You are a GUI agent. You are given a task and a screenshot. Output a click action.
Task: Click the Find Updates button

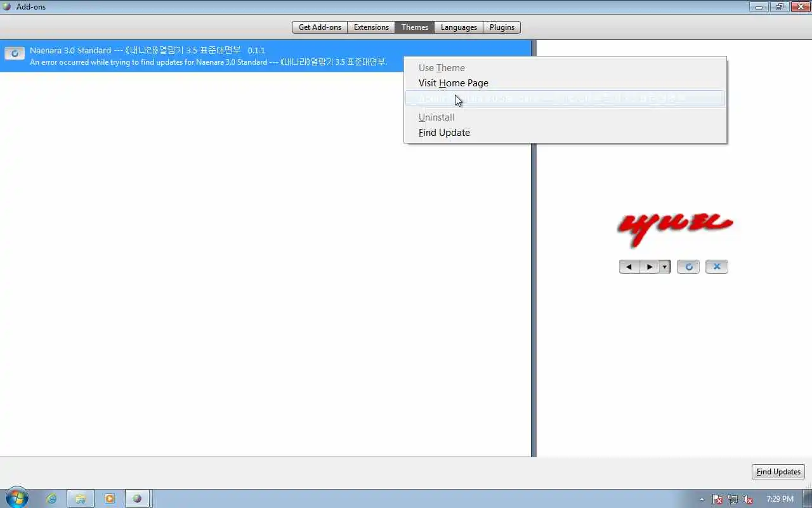pyautogui.click(x=778, y=472)
